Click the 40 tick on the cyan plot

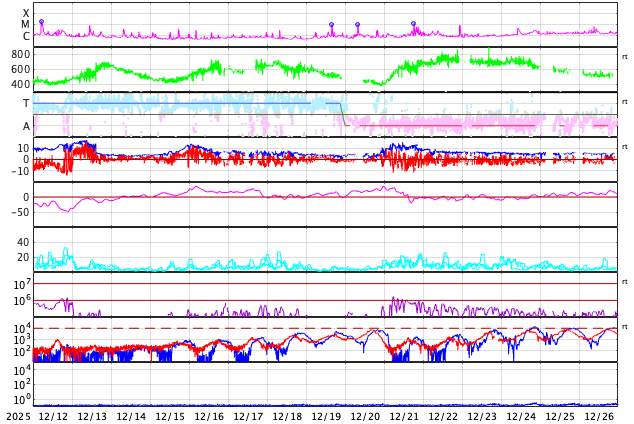coord(23,242)
